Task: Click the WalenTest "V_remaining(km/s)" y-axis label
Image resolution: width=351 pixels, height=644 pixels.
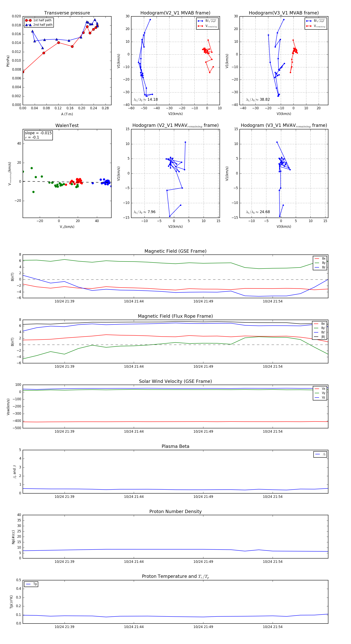Action: pyautogui.click(x=10, y=173)
